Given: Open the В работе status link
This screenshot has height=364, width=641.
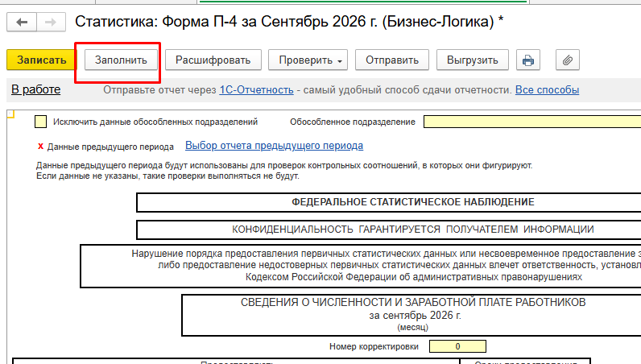Looking at the screenshot, I should coord(36,89).
